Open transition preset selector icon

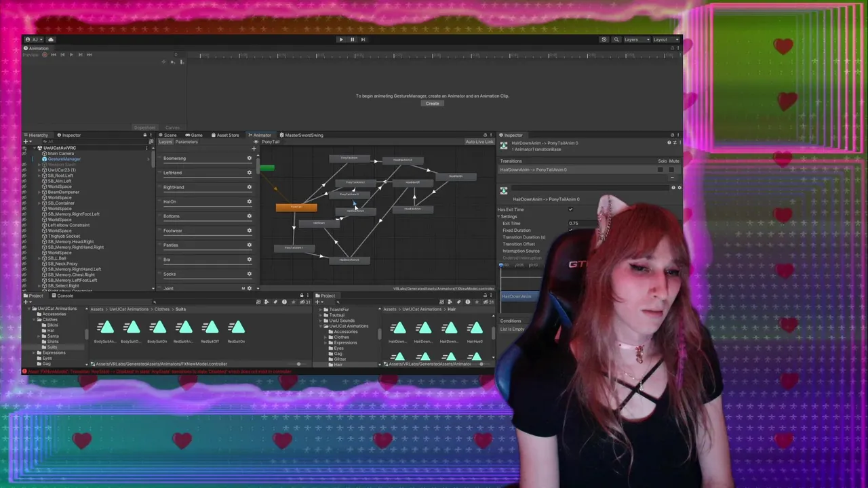(674, 143)
